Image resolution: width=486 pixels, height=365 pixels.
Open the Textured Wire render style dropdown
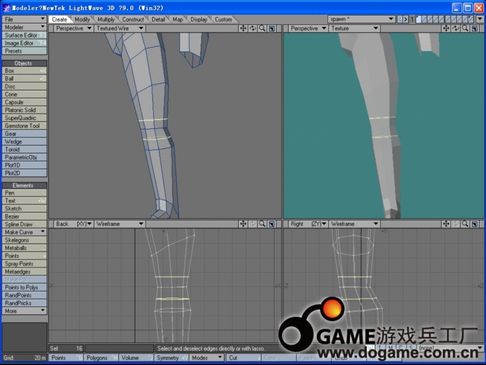[x=120, y=28]
